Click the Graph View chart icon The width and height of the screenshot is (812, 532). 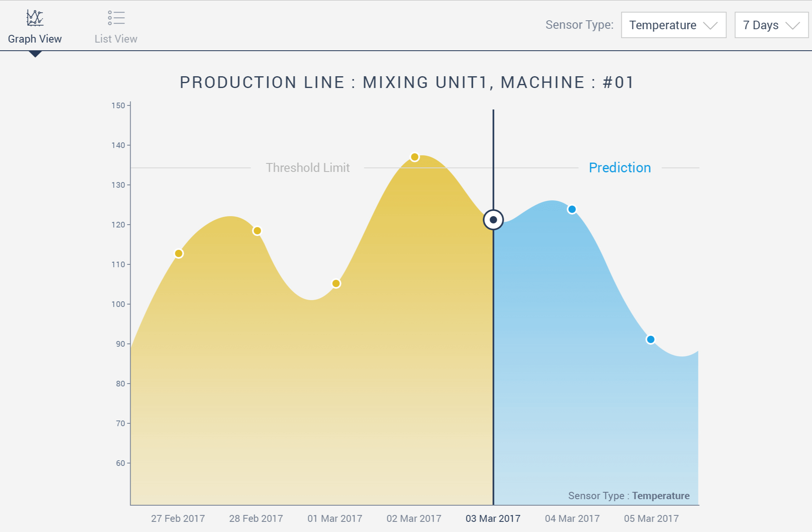click(x=35, y=18)
